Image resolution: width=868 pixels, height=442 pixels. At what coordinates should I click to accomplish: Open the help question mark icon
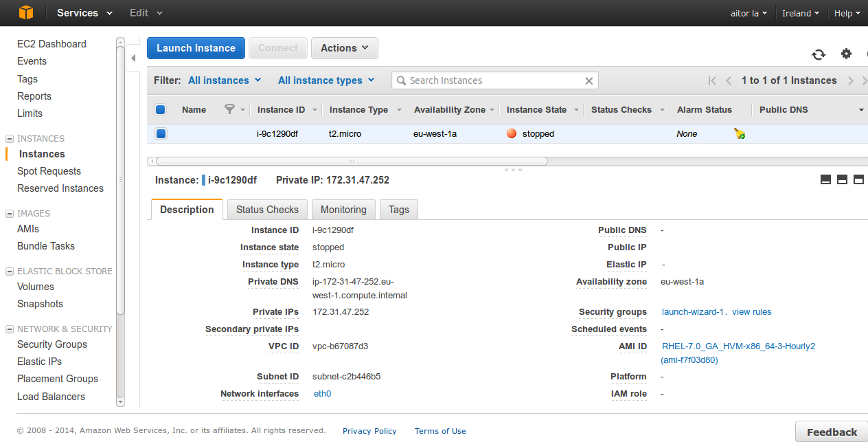click(865, 54)
